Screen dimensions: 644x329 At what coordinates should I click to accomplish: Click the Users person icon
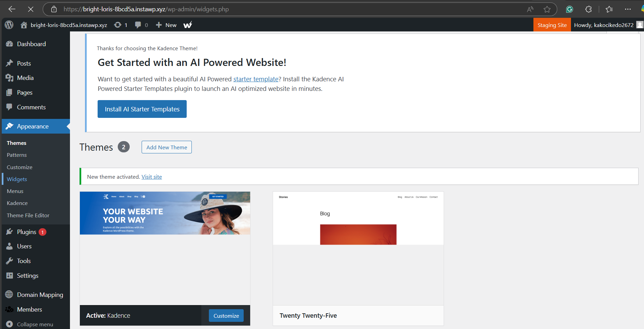click(x=10, y=246)
